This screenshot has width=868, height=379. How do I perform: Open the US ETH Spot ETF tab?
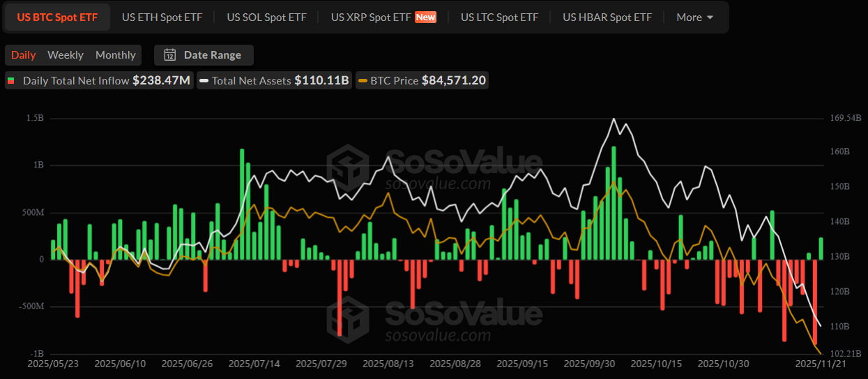162,17
